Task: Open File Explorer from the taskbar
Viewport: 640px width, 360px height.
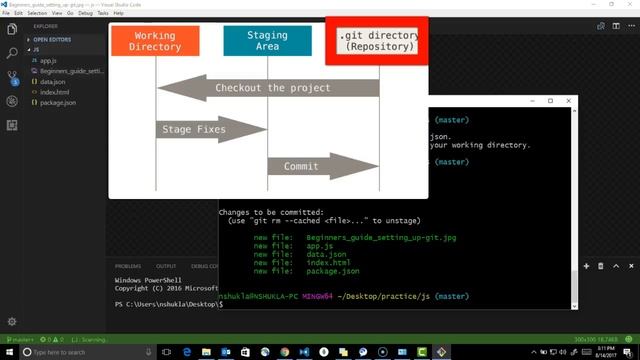Action: (x=206, y=352)
